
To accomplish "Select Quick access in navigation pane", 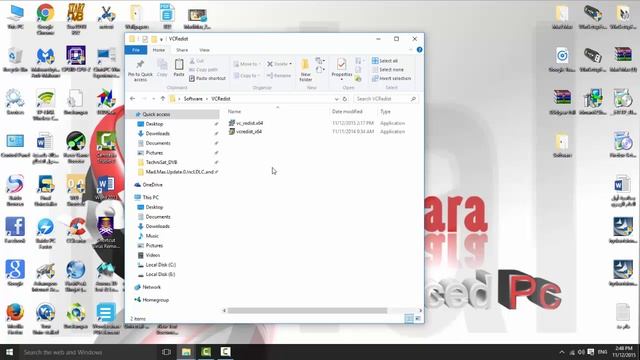I will tap(156, 114).
